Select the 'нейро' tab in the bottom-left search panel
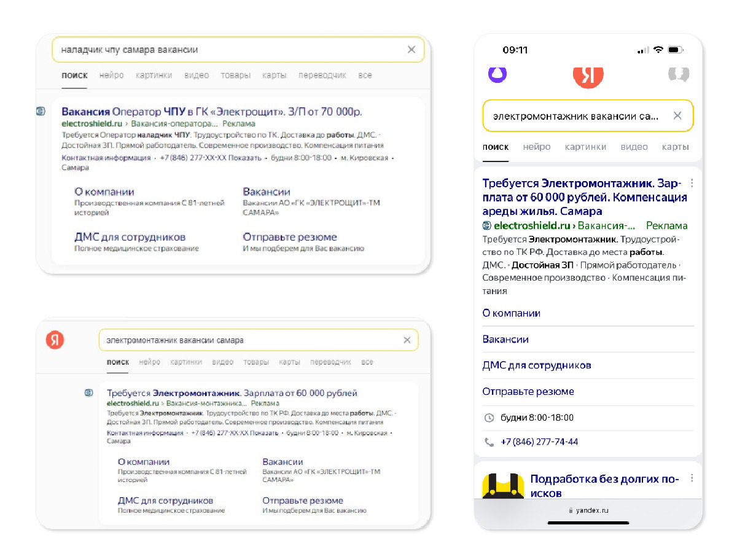This screenshot has height=560, width=737. click(150, 362)
